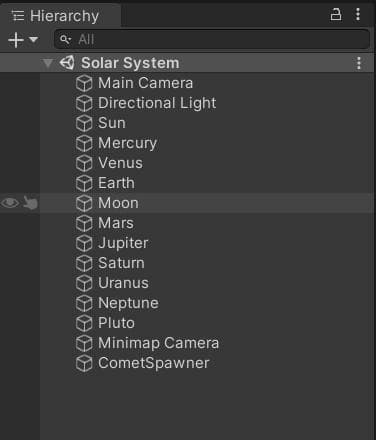Open the create object plus dropdown
Screen dimensions: 376x440
[x=23, y=40]
